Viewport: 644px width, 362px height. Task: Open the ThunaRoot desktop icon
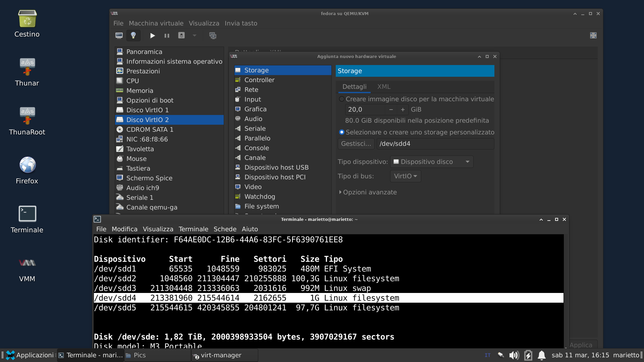pyautogui.click(x=27, y=121)
